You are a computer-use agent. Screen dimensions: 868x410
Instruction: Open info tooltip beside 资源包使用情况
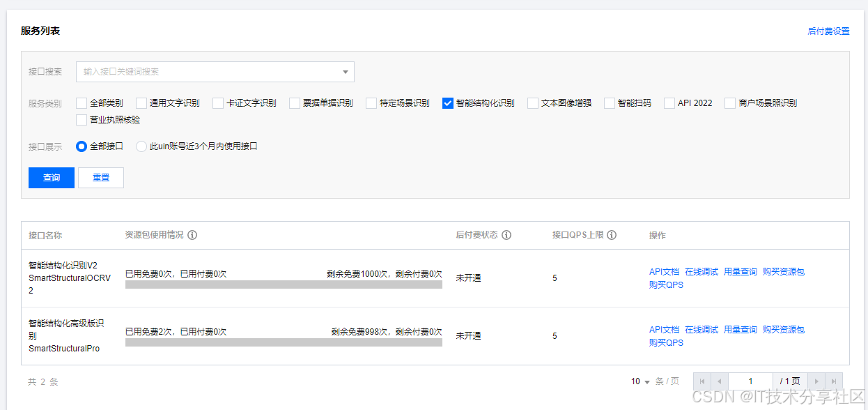point(193,235)
